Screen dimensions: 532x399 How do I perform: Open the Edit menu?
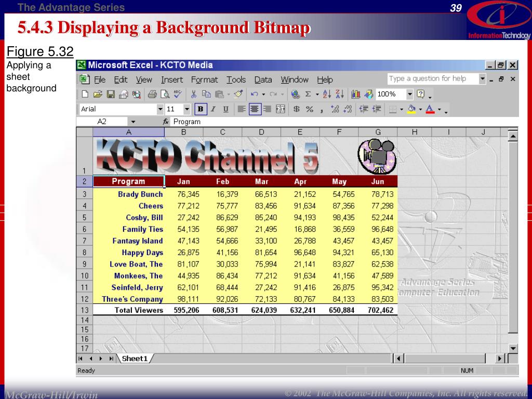pyautogui.click(x=121, y=79)
